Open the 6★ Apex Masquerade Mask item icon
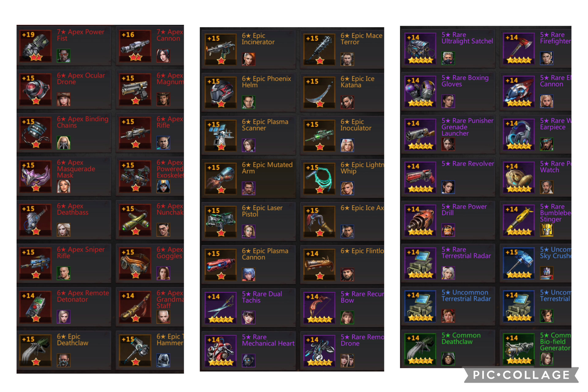Image resolution: width=588 pixels, height=392 pixels. point(36,176)
